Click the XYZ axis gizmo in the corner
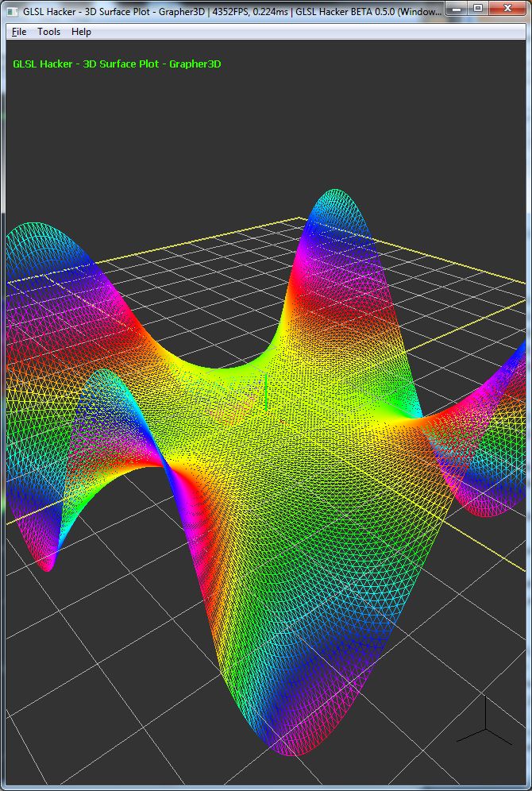532x791 pixels. click(484, 721)
